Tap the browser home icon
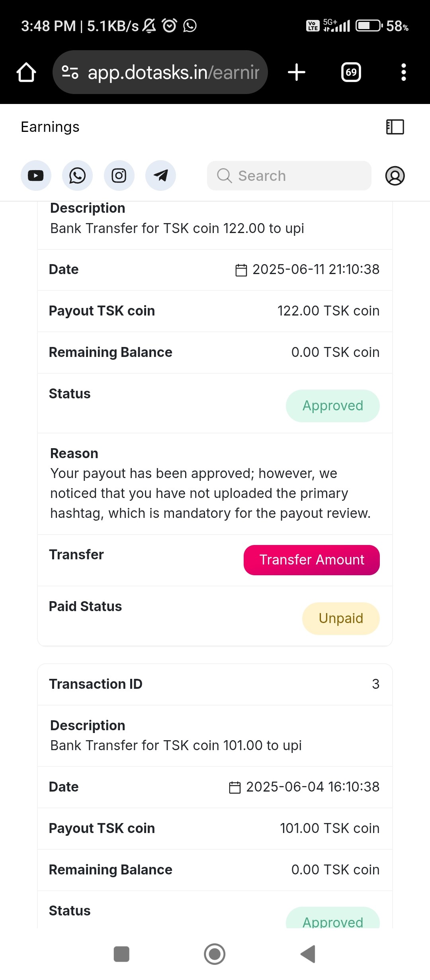Screen dimensions: 430x980 coord(26,72)
